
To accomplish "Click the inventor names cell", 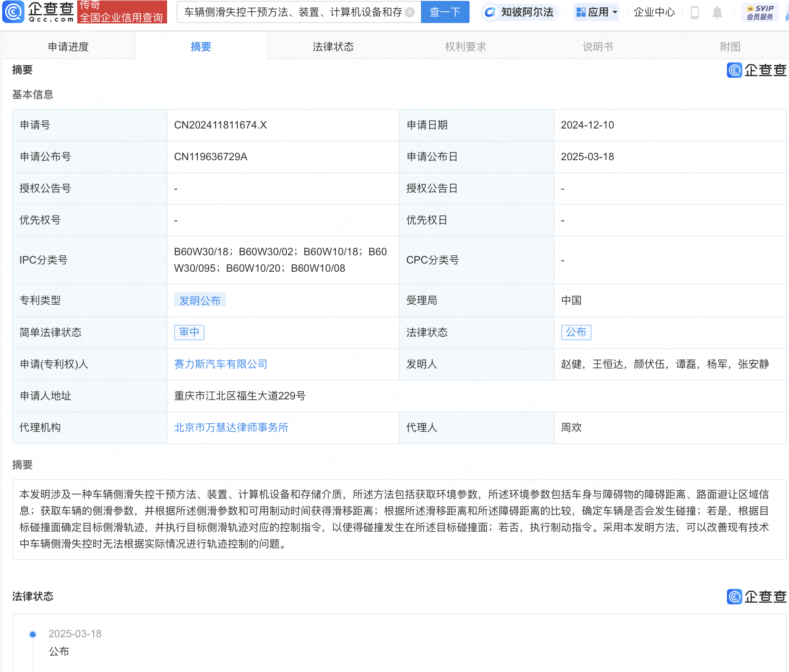I will click(x=670, y=364).
